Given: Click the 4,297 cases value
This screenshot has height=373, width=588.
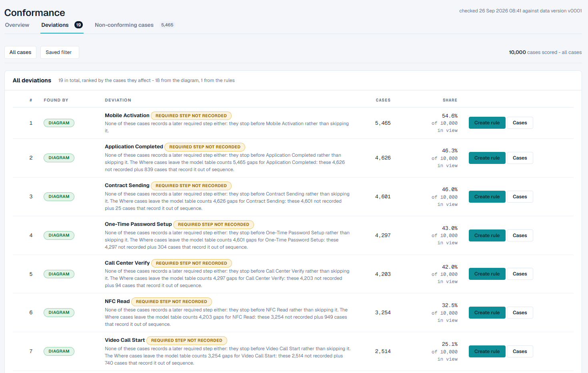Looking at the screenshot, I should [x=383, y=235].
